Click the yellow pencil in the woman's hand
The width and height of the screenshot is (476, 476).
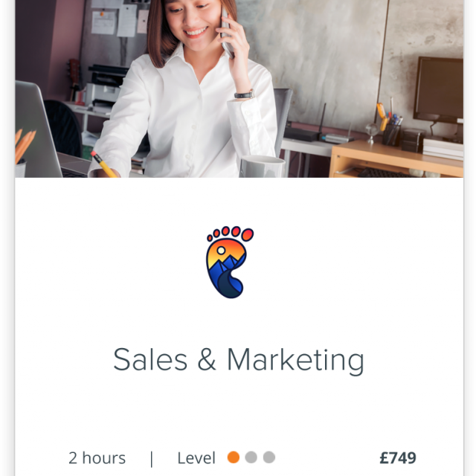[x=103, y=164]
